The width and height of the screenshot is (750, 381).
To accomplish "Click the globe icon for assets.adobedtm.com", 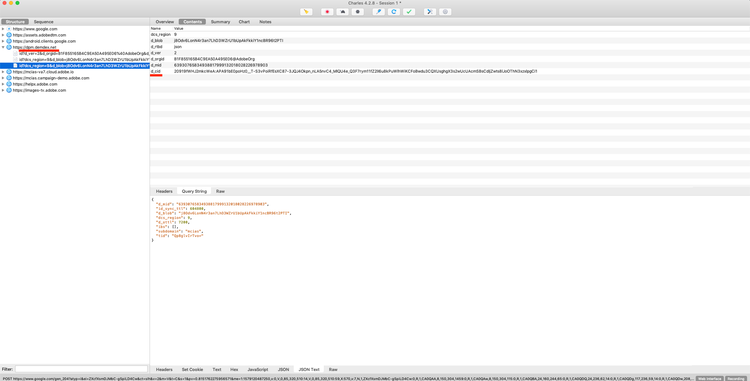I will (x=9, y=35).
